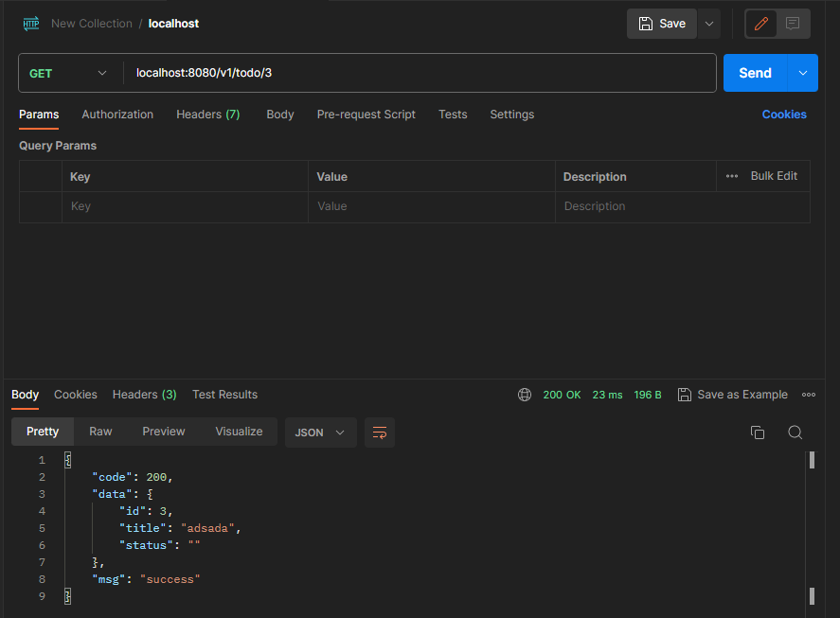Image resolution: width=840 pixels, height=618 pixels.
Task: Switch to edit mode pencil icon
Action: [760, 24]
